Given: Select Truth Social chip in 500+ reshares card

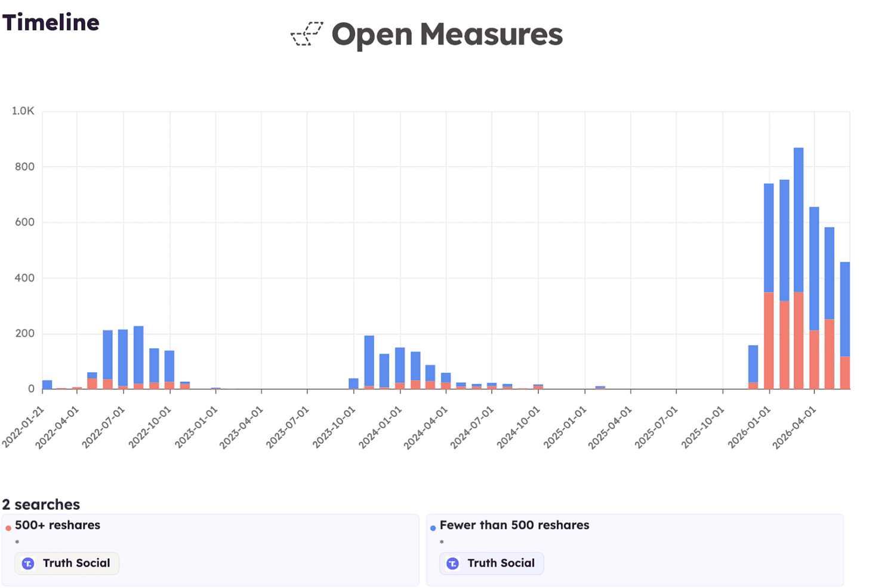Looking at the screenshot, I should click(x=67, y=563).
